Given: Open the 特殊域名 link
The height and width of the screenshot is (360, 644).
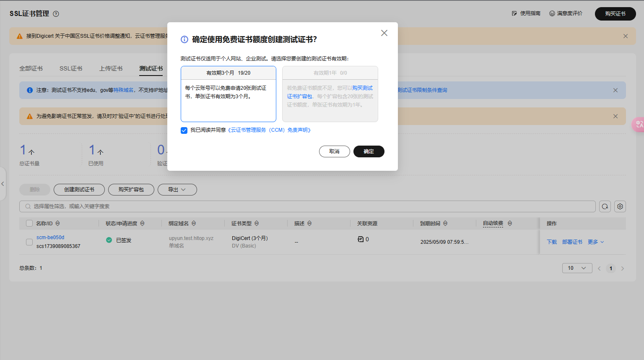Looking at the screenshot, I should pos(124,90).
